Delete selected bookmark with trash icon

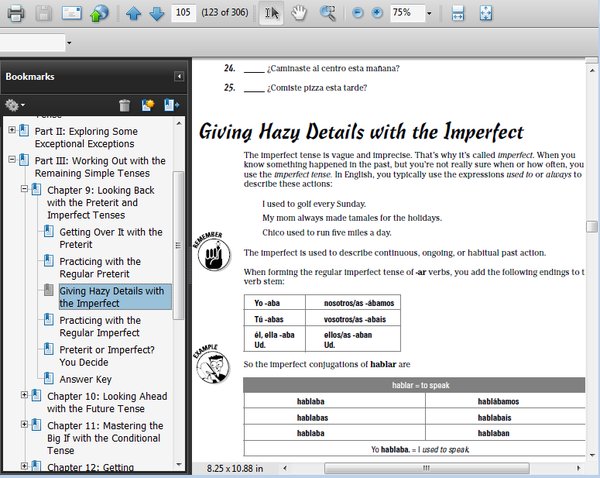[x=124, y=104]
